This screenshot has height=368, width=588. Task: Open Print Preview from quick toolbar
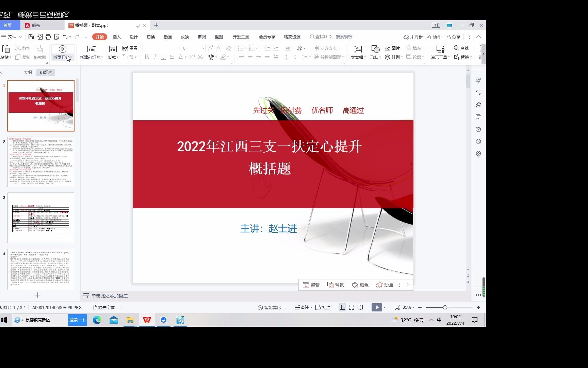point(57,37)
